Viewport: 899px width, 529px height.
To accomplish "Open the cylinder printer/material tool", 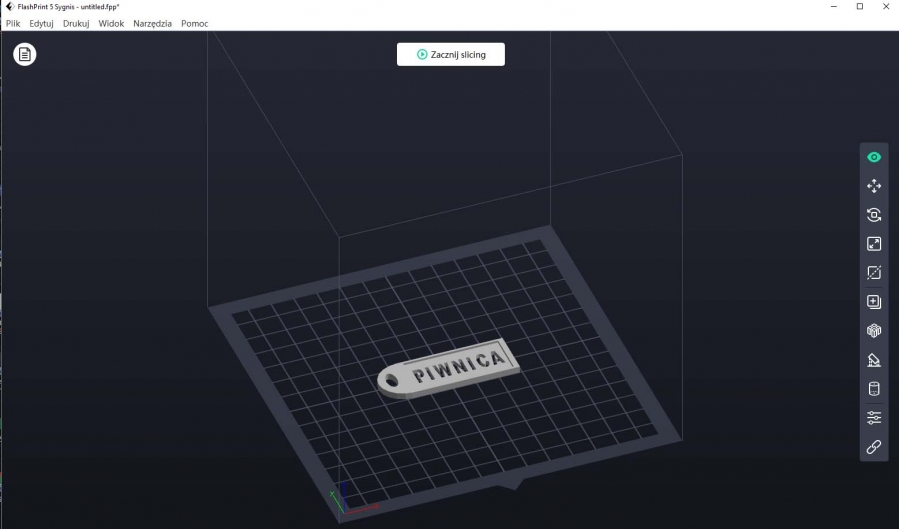I will (874, 389).
